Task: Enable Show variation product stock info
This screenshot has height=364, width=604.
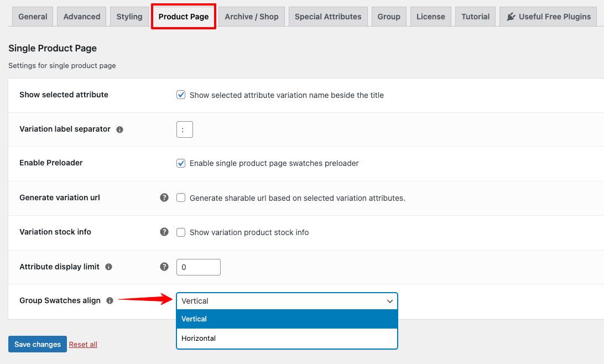Action: pos(181,232)
